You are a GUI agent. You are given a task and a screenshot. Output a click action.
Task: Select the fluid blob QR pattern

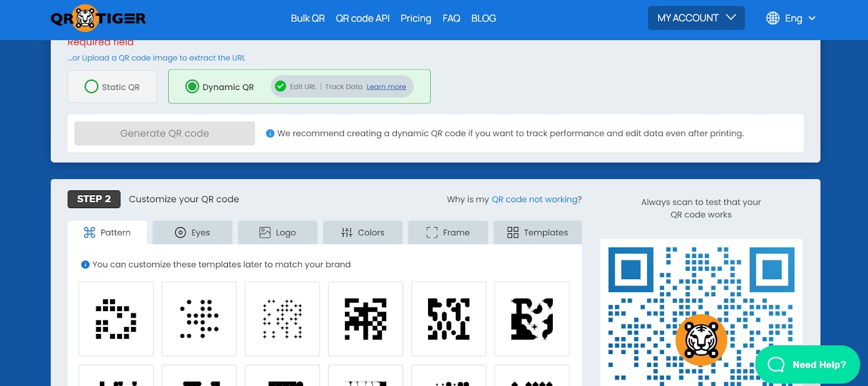coord(532,319)
